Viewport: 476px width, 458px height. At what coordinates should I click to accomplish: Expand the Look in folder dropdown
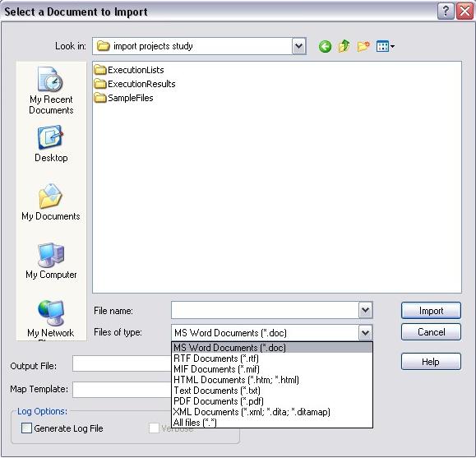coord(298,46)
